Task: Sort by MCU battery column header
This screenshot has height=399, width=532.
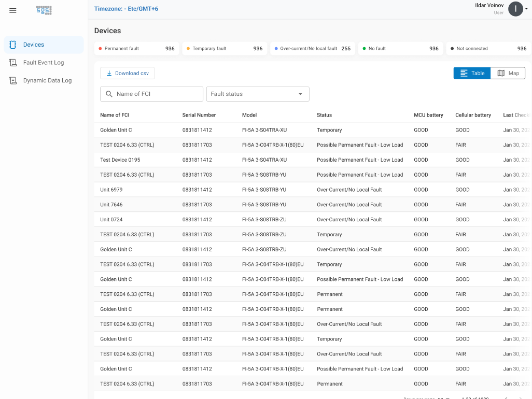Action: pyautogui.click(x=428, y=115)
